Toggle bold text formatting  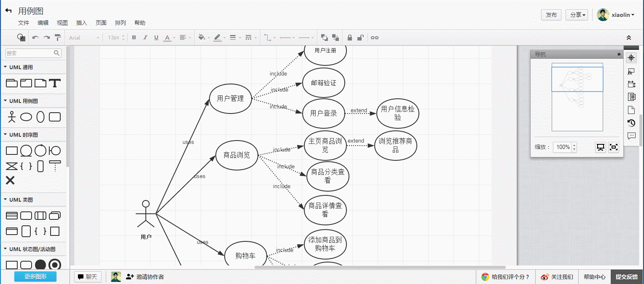point(134,38)
